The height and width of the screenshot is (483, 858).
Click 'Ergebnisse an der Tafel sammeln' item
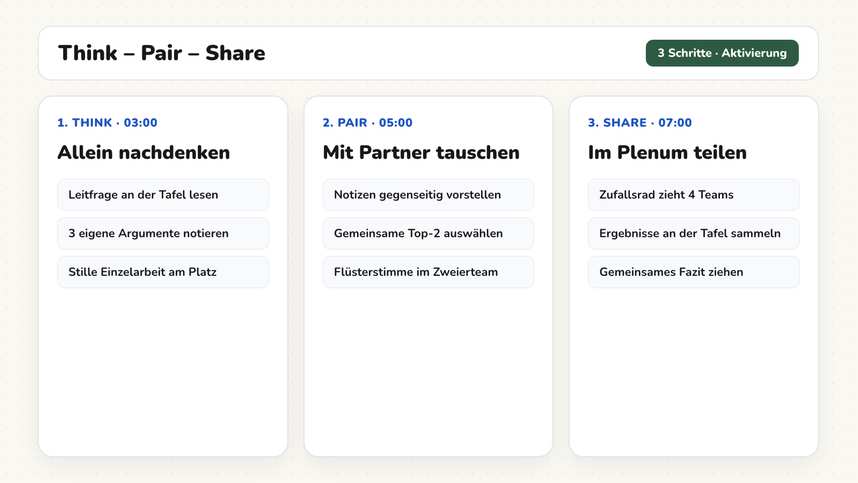click(694, 234)
